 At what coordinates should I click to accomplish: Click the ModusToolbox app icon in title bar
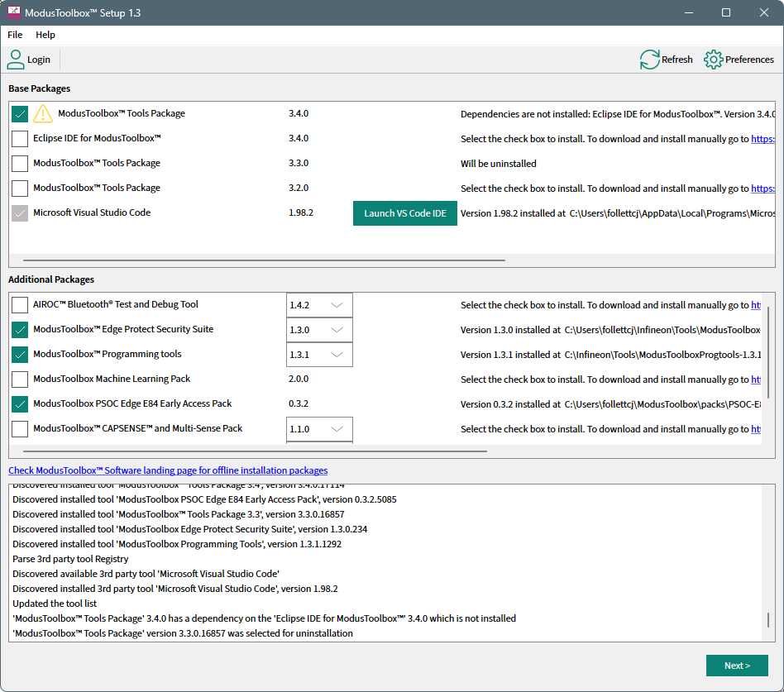pos(13,12)
